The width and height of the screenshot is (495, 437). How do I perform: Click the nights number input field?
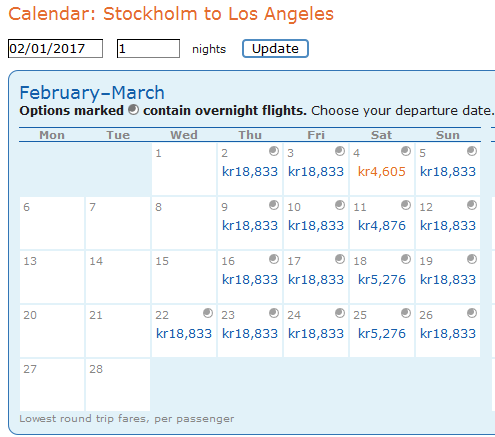[148, 49]
